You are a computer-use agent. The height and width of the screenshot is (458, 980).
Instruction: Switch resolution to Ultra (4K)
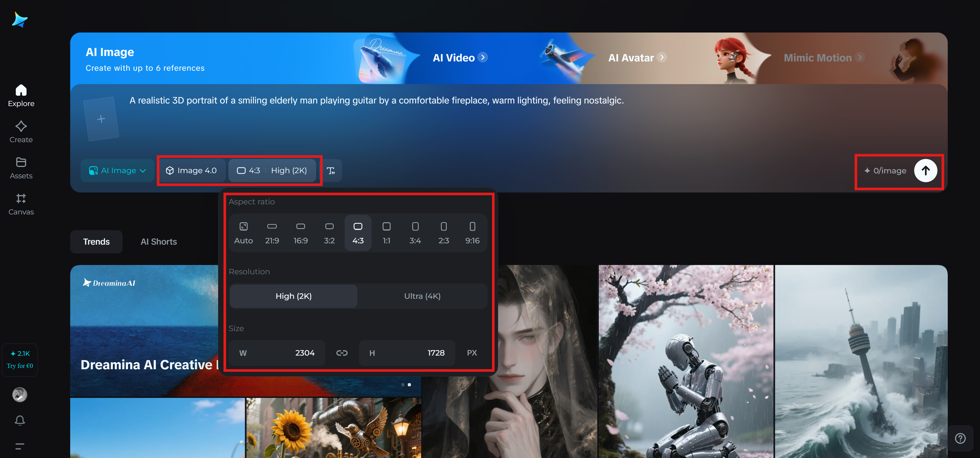pyautogui.click(x=422, y=296)
